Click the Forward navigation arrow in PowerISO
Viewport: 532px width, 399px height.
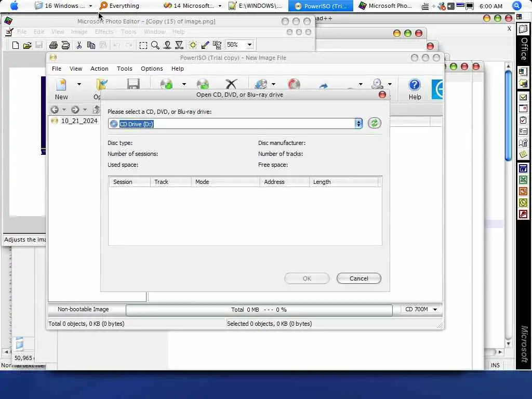[75, 110]
